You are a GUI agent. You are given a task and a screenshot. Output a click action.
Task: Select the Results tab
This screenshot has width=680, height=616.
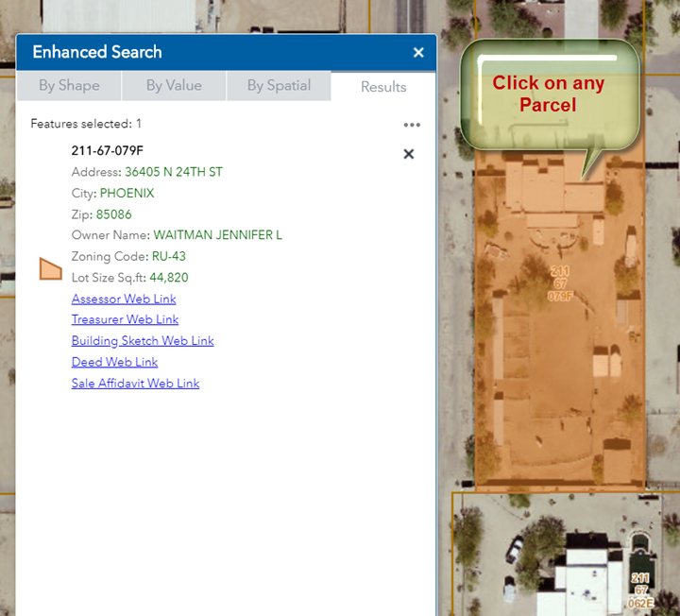[x=383, y=87]
